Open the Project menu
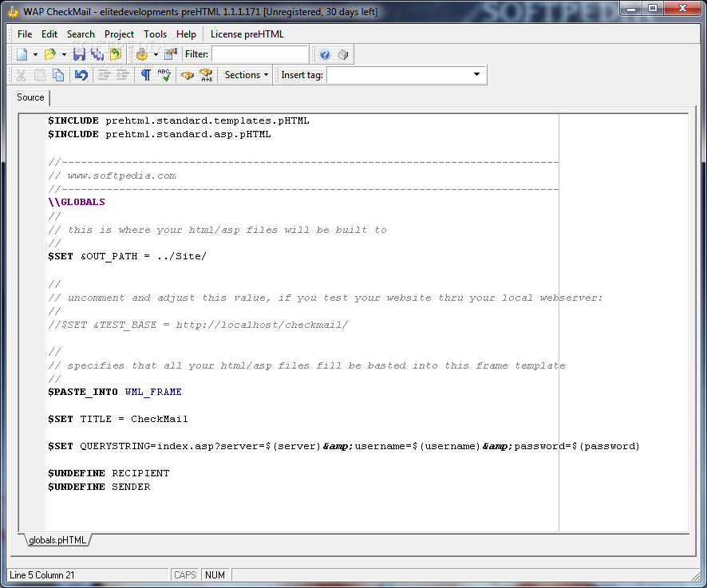This screenshot has height=588, width=707. [119, 34]
